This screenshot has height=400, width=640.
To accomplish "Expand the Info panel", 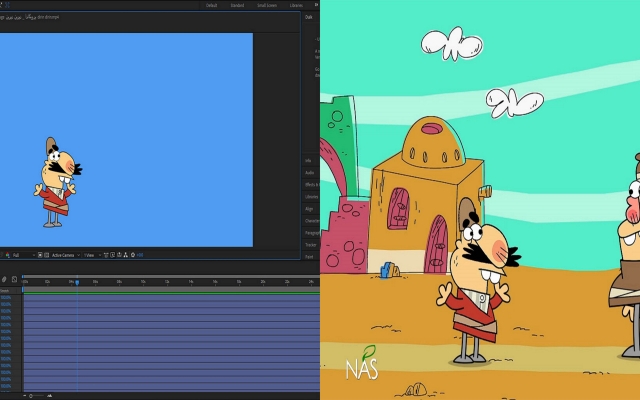I will pos(308,161).
